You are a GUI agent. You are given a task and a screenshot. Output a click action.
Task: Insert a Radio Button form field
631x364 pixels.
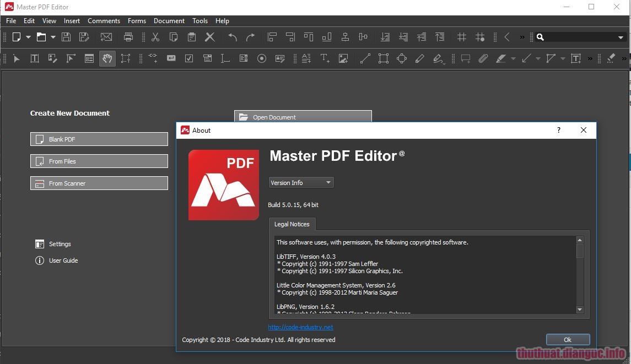(x=262, y=59)
